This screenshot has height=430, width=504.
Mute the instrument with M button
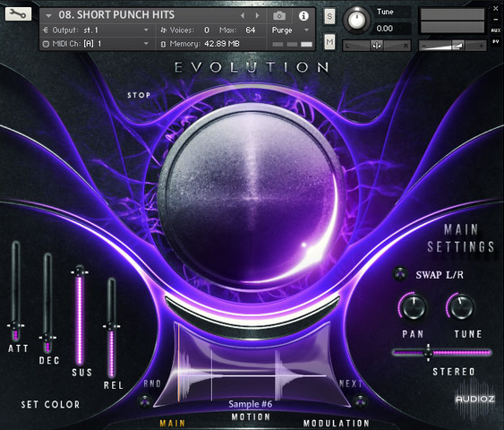pos(329,41)
